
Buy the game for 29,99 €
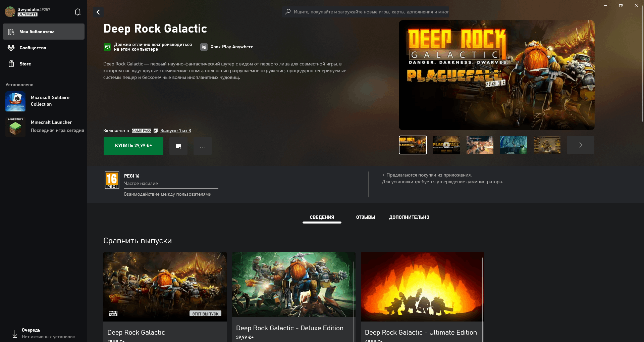[133, 146]
